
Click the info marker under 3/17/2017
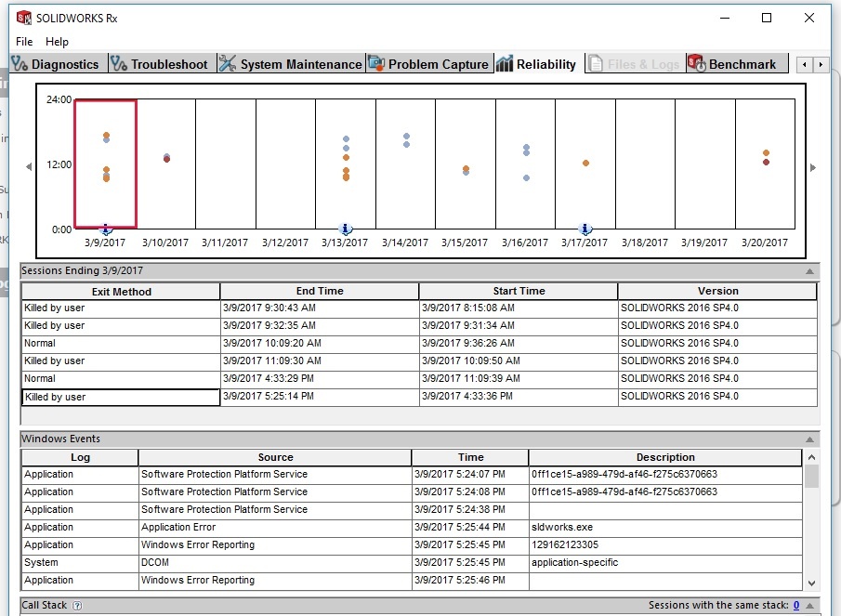pos(585,229)
